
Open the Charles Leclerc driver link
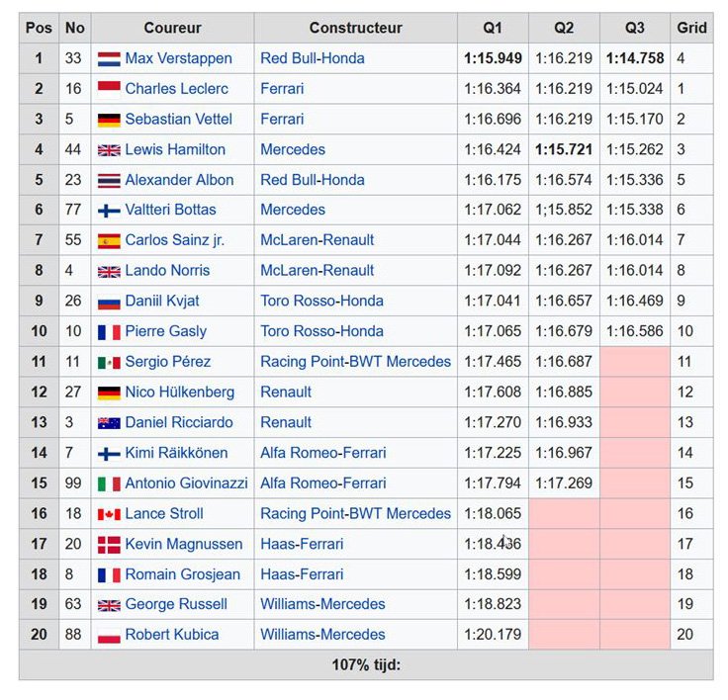pyautogui.click(x=176, y=89)
